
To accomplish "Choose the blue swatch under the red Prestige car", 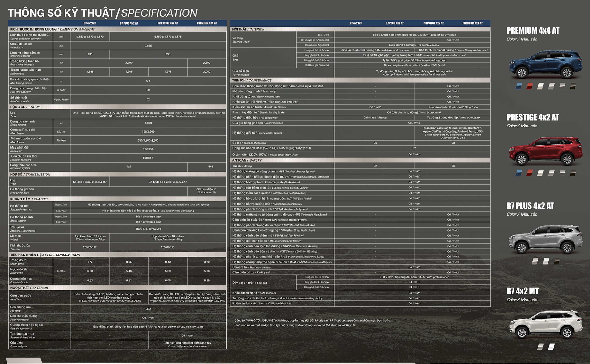I will tap(519, 173).
